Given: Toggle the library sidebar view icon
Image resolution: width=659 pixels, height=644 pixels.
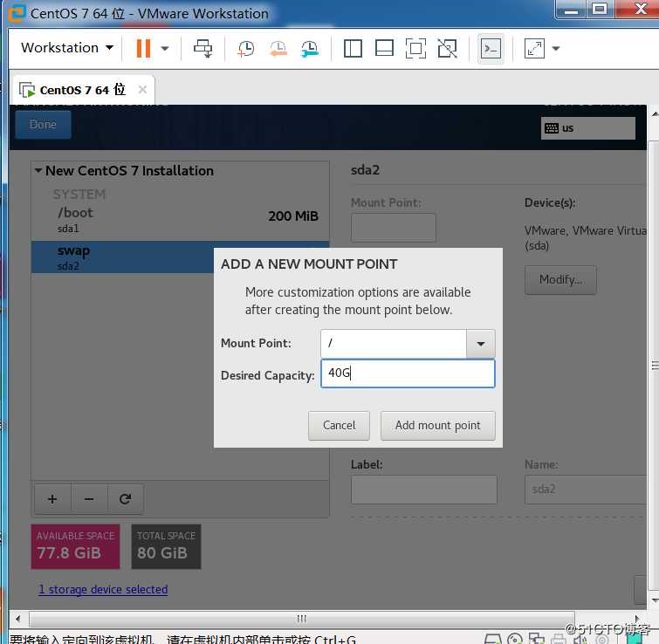Looking at the screenshot, I should [353, 48].
